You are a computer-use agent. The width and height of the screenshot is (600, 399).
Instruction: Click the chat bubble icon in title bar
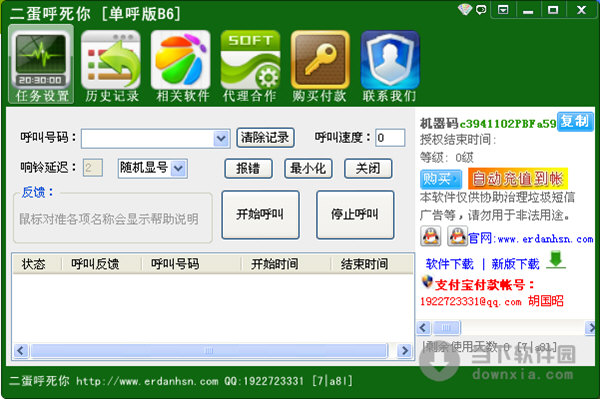coord(481,9)
